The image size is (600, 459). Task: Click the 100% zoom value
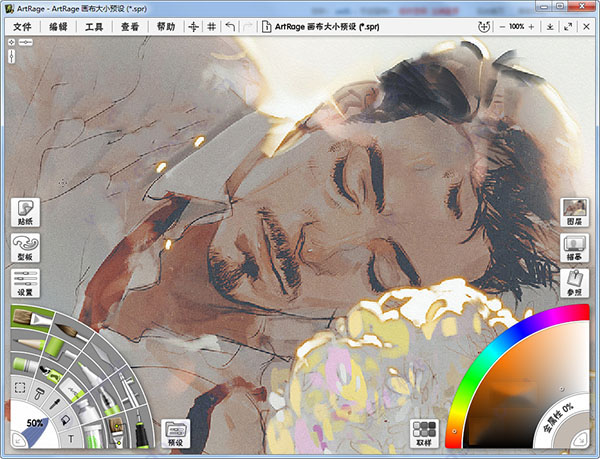[x=517, y=27]
